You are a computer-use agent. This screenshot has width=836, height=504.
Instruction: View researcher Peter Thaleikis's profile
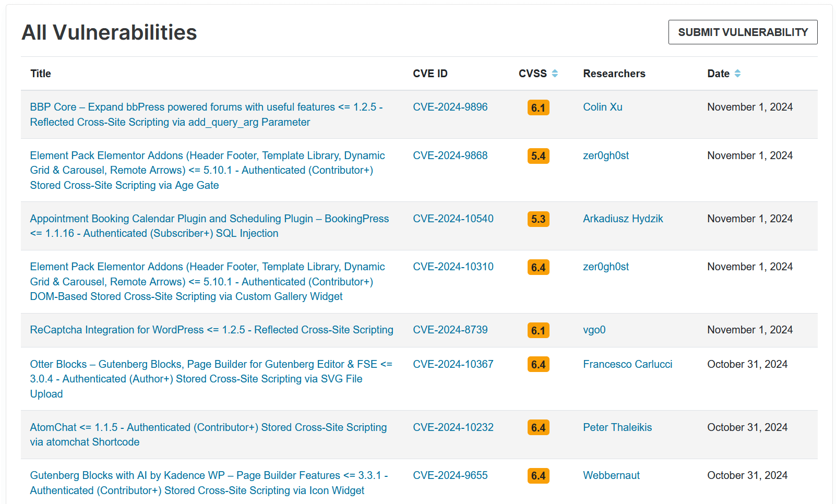tap(617, 427)
